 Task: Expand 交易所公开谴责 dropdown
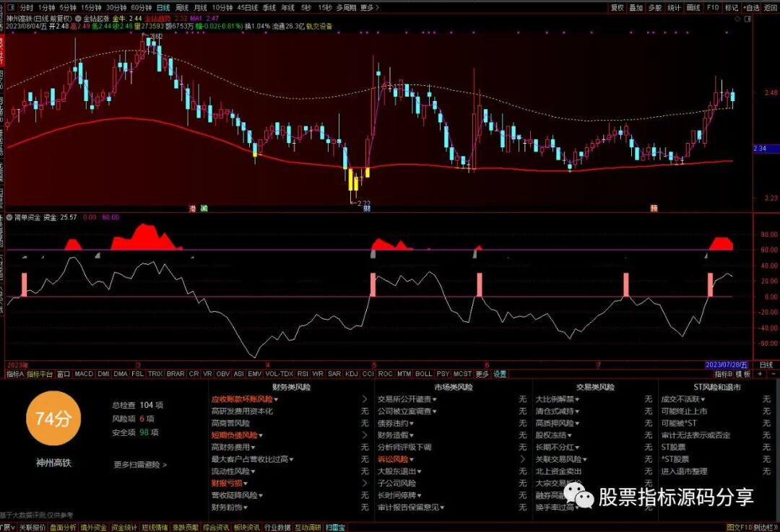434,400
